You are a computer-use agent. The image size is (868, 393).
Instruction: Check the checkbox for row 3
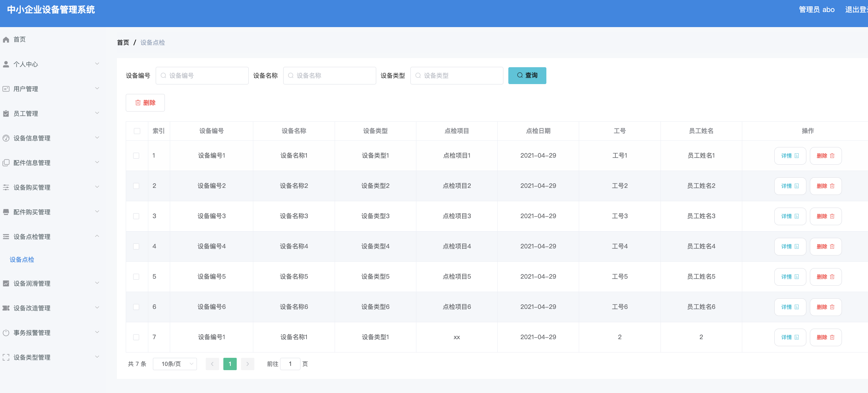point(136,216)
